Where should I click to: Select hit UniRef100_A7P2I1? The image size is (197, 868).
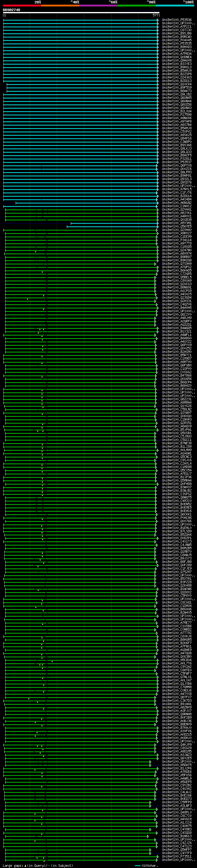coord(177,26)
